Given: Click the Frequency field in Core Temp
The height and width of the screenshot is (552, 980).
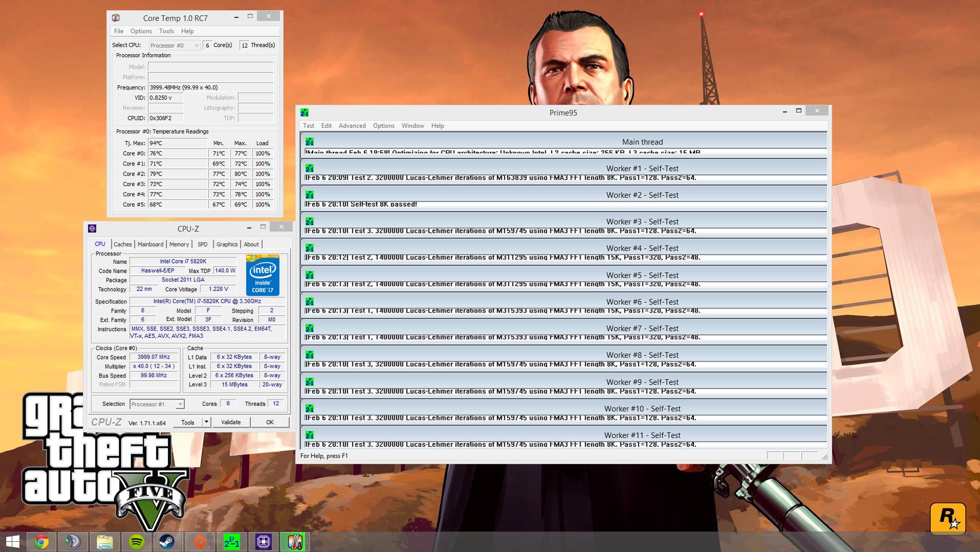Looking at the screenshot, I should click(210, 87).
